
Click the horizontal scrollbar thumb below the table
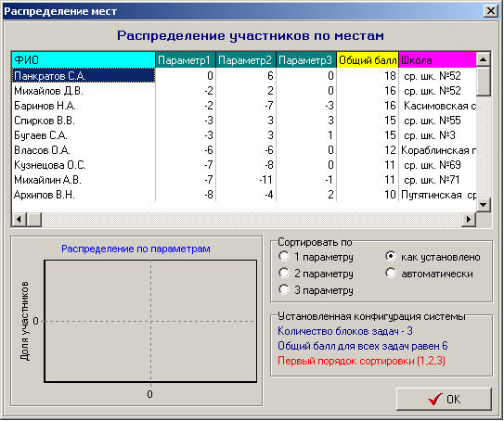tap(34, 220)
